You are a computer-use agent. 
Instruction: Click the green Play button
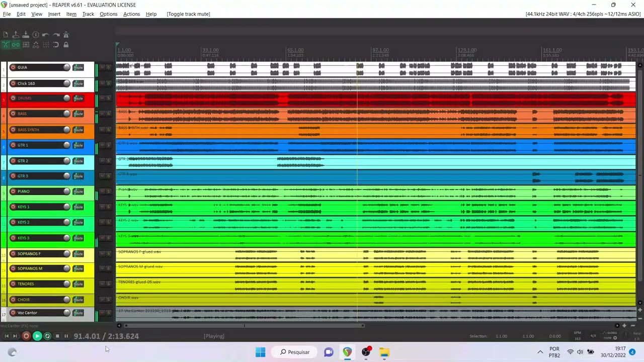tap(37, 336)
